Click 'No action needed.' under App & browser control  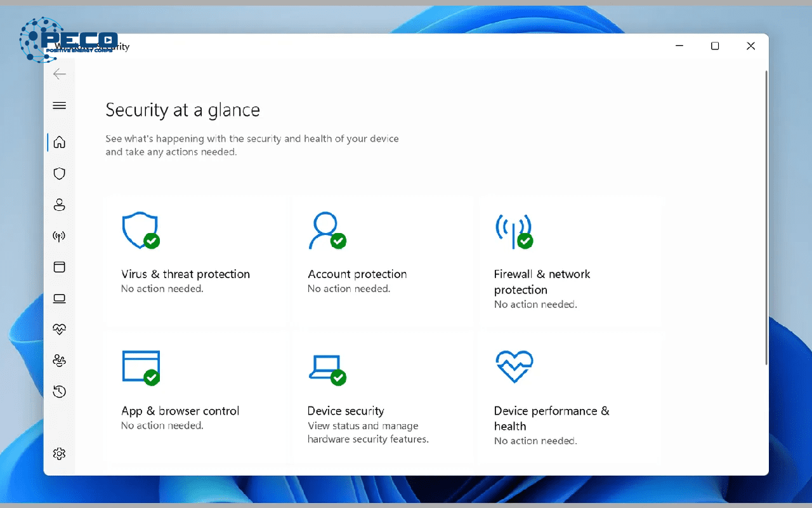pos(162,426)
